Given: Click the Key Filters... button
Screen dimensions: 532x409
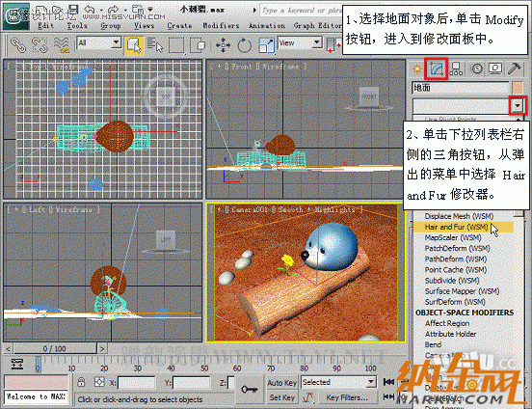Looking at the screenshot, I should click(347, 397).
